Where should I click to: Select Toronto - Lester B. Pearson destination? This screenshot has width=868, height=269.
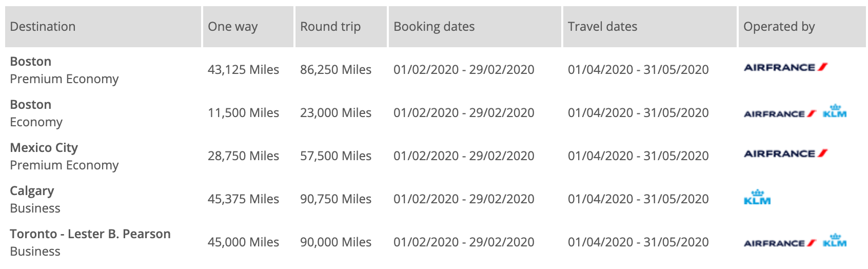click(x=90, y=234)
